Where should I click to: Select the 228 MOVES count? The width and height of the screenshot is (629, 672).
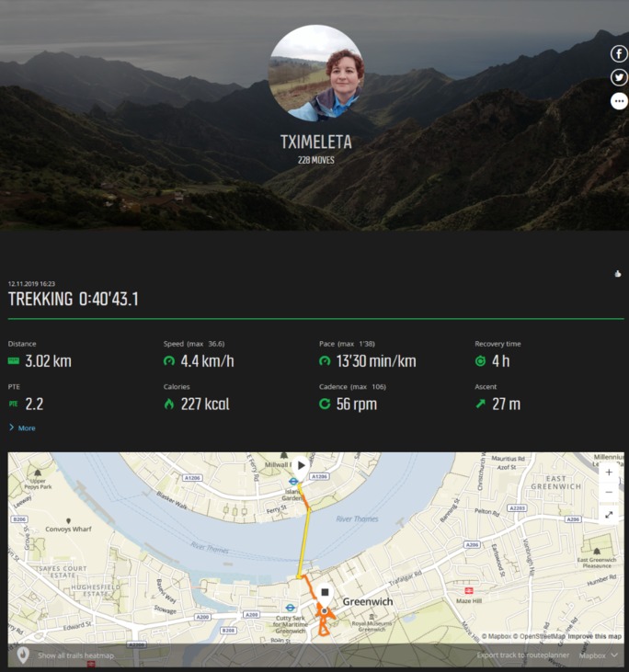coord(316,160)
